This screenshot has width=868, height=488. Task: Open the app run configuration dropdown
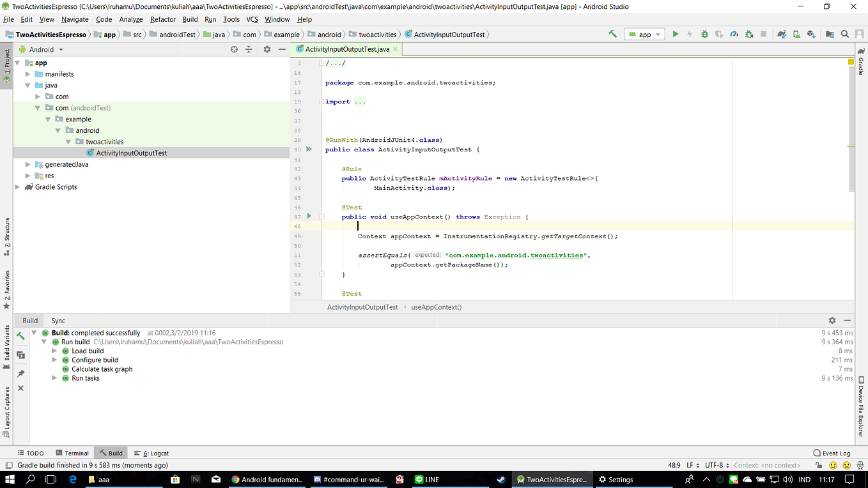[x=644, y=34]
